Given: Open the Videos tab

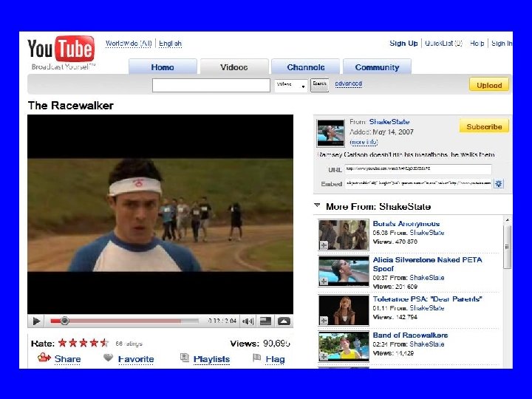Looking at the screenshot, I should tap(234, 66).
